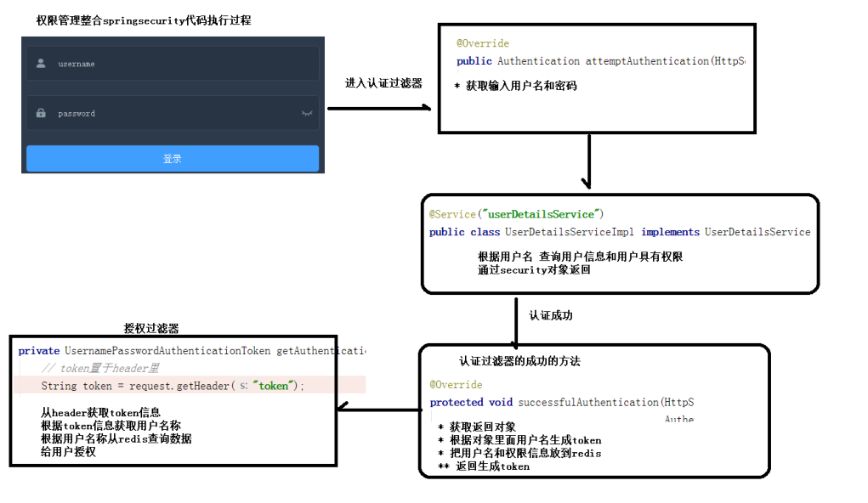This screenshot has height=503, width=868.
Task: Click the @Override above attemptAuthentication
Action: point(482,43)
